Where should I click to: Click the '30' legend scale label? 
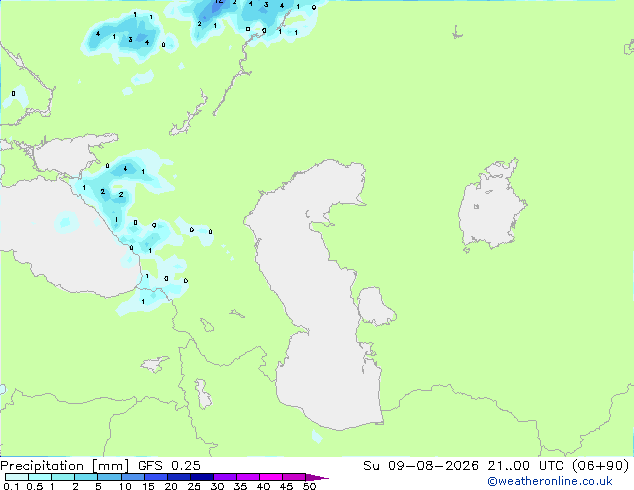(x=217, y=486)
